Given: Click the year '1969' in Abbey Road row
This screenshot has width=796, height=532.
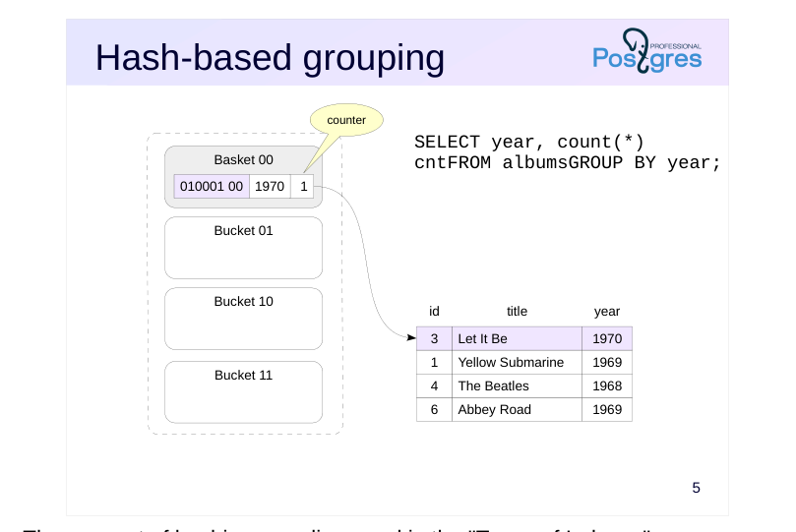Looking at the screenshot, I should point(607,409).
